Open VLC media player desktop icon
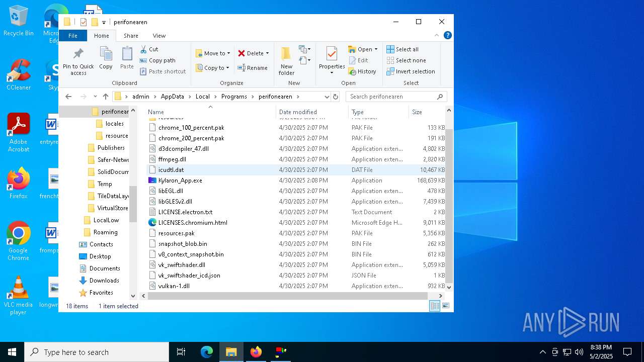Screen dimensions: 644x362 click(18, 296)
